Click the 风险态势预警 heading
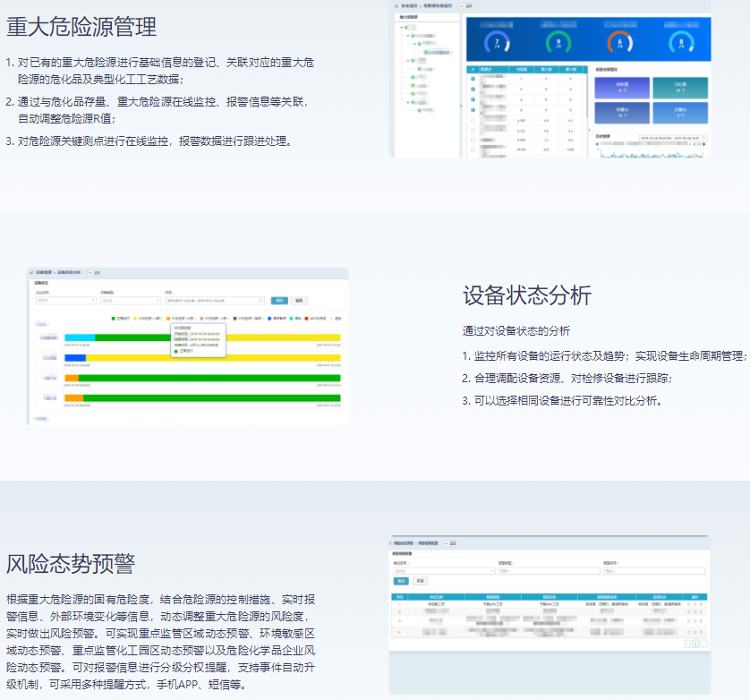Viewport: 750px width, 700px height. [x=71, y=564]
